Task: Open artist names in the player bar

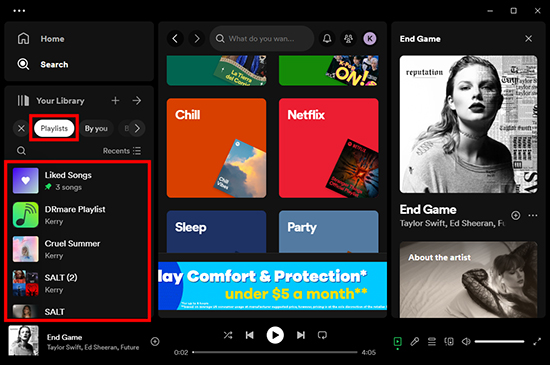Action: pos(93,347)
